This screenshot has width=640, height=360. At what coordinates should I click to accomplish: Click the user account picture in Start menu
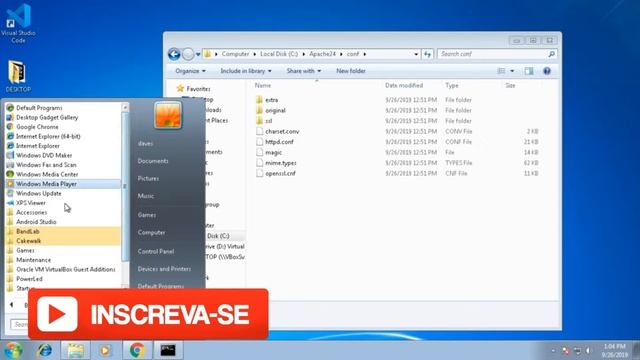coord(168,116)
